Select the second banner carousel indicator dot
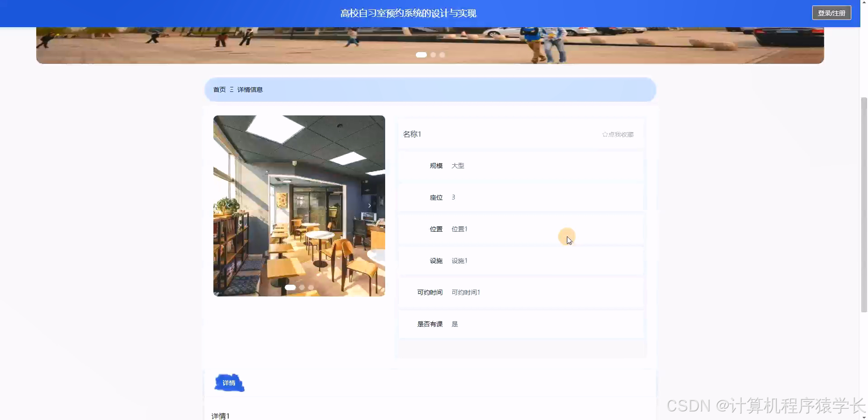868x420 pixels. [x=433, y=55]
